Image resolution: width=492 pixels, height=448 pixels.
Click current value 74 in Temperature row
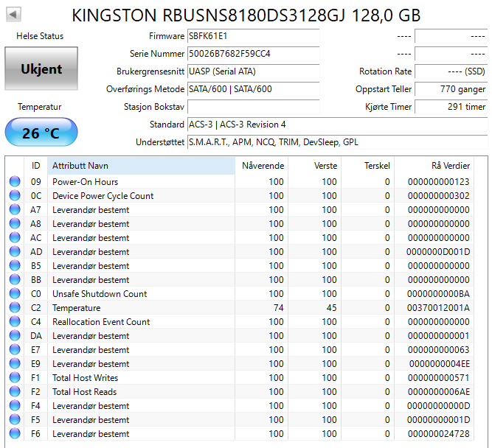[279, 308]
